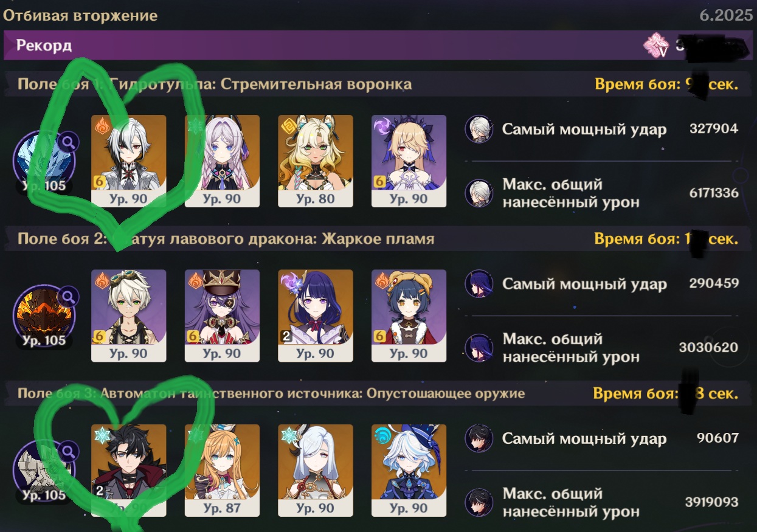The height and width of the screenshot is (532, 757).
Task: Open the Battlefield 1 boss icon, level 105
Action: 44,161
